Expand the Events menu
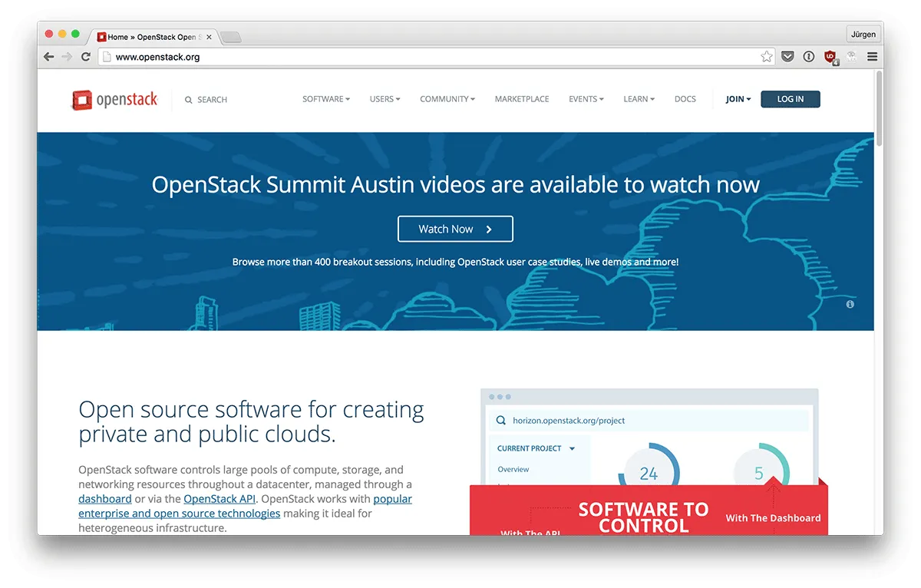Image resolution: width=921 pixels, height=588 pixels. [586, 99]
